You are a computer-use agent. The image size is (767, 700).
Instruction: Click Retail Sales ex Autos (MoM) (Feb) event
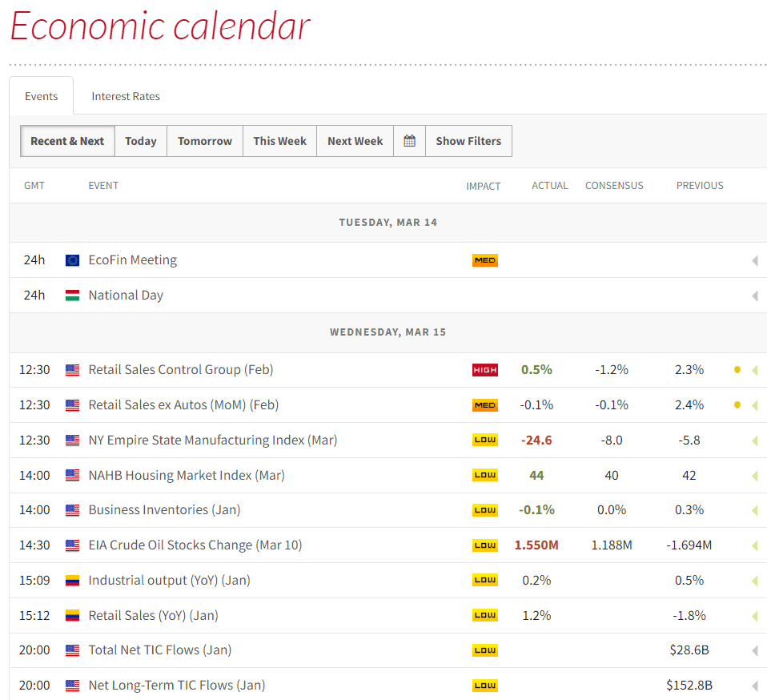[x=183, y=405]
